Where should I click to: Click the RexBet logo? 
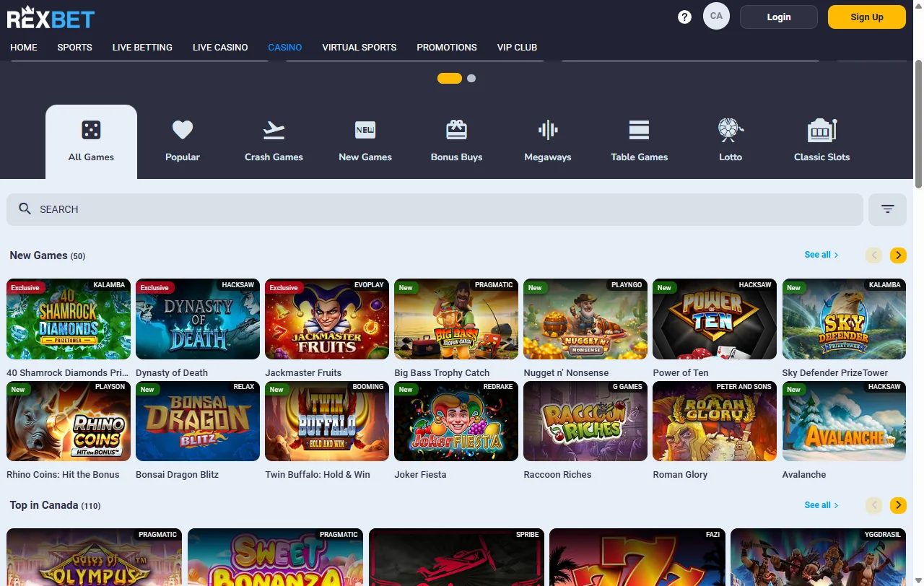(x=51, y=17)
